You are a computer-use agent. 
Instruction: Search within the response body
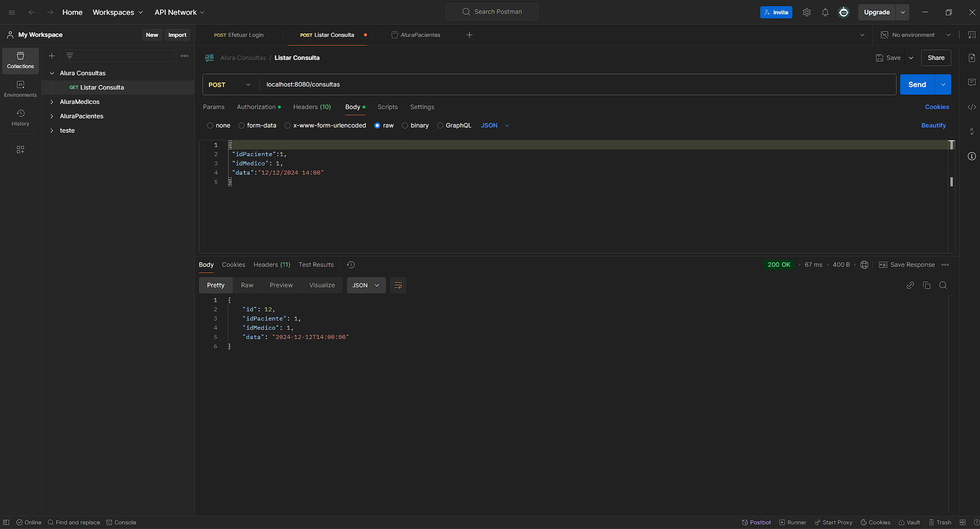click(943, 285)
